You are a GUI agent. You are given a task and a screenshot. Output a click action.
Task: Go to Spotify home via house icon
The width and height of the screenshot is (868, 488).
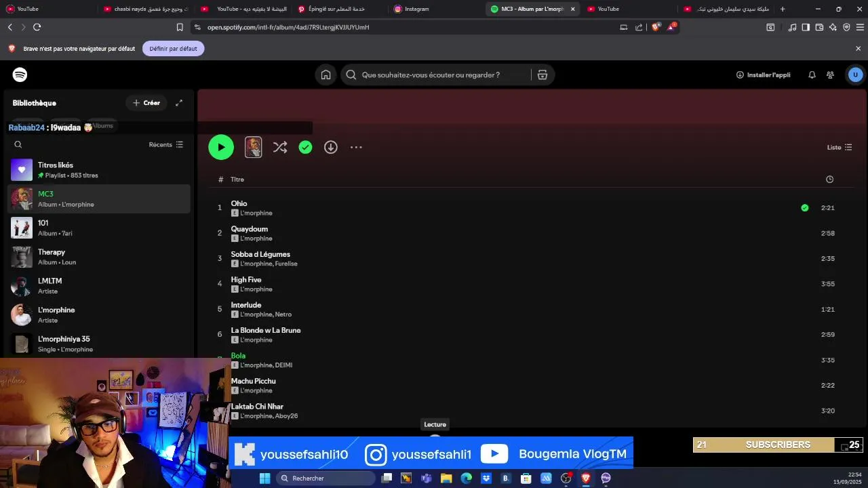coord(325,75)
